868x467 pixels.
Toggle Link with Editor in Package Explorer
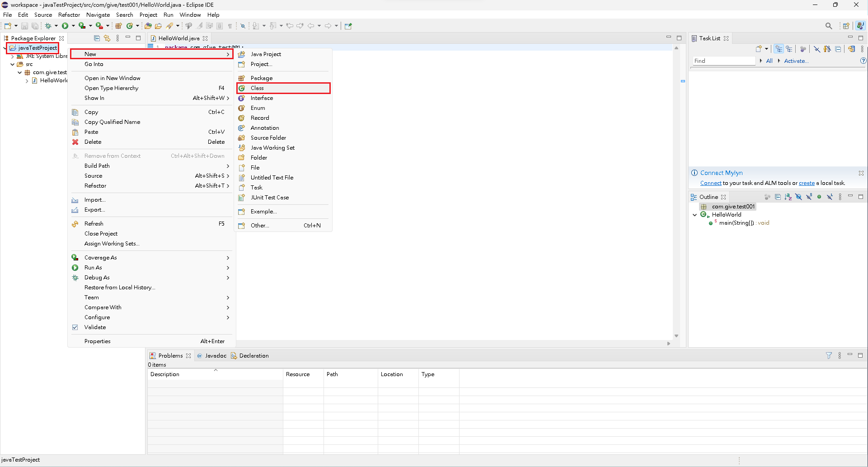point(107,38)
